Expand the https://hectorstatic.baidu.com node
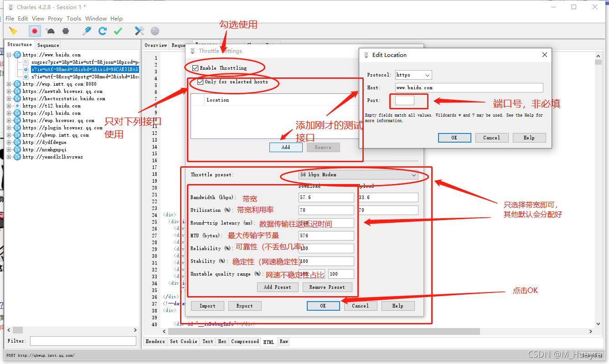Viewport: 609px width, 364px height. (x=9, y=98)
